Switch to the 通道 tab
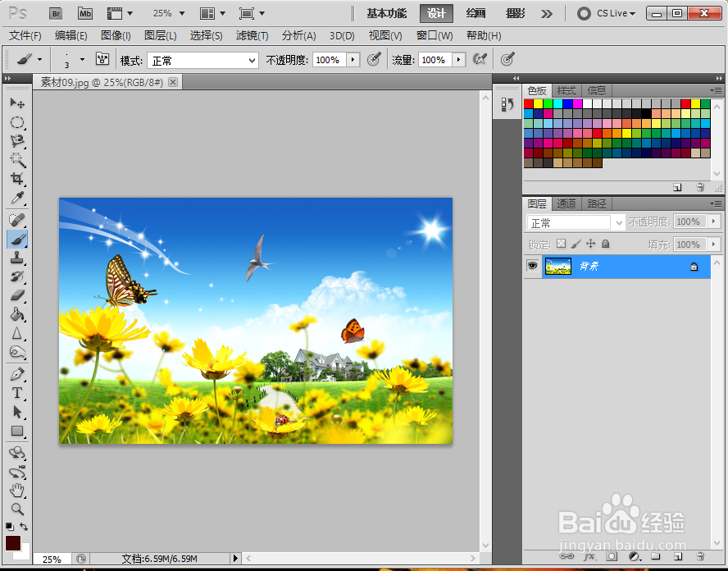 568,204
